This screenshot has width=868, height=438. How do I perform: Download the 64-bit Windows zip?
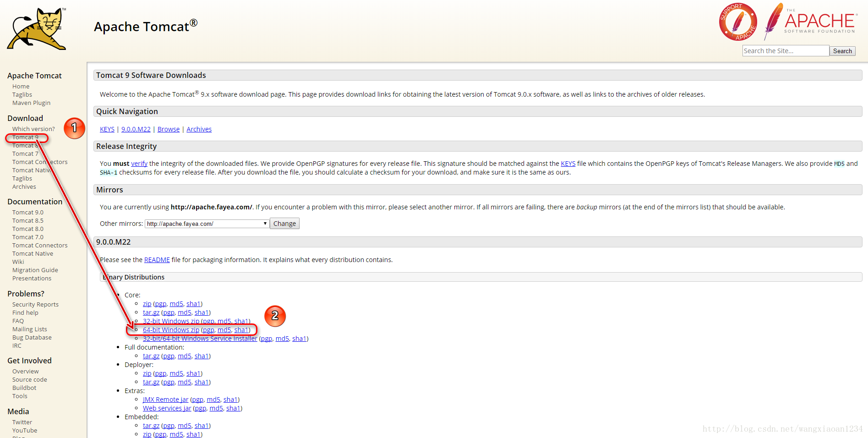[171, 330]
